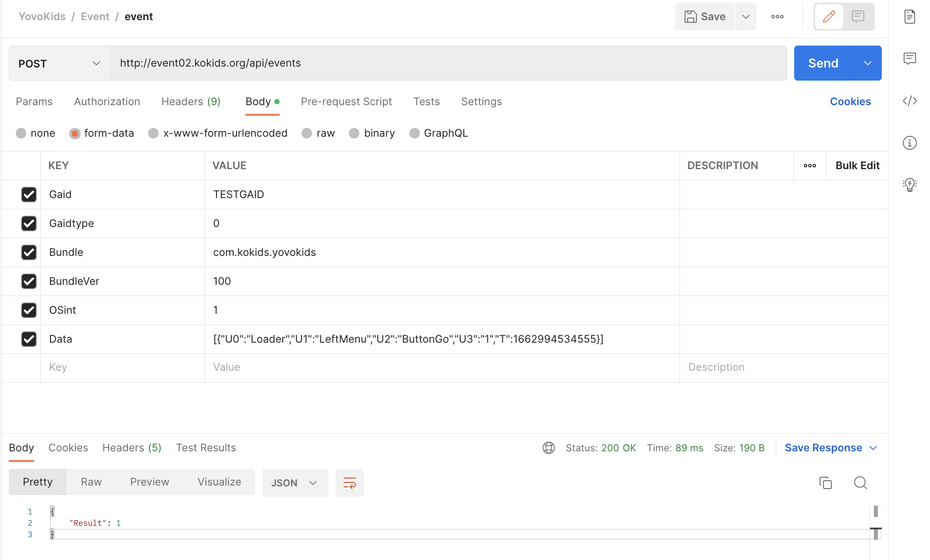Open the response Test Results tab
930x560 pixels.
click(206, 448)
